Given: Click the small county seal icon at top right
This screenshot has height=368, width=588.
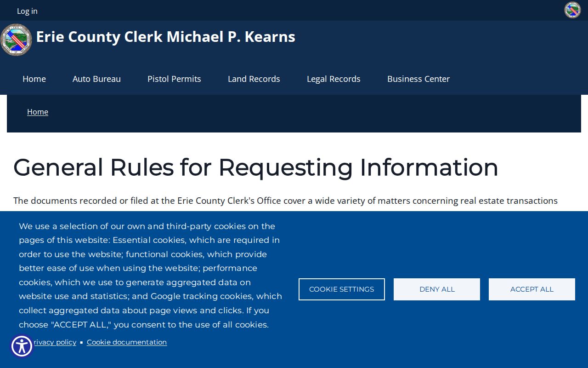Looking at the screenshot, I should coord(572,10).
